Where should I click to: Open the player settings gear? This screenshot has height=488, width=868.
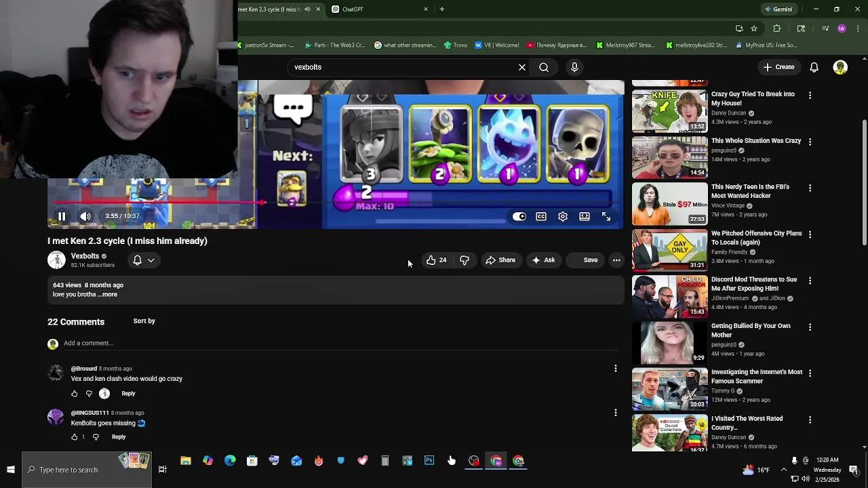pyautogui.click(x=563, y=216)
